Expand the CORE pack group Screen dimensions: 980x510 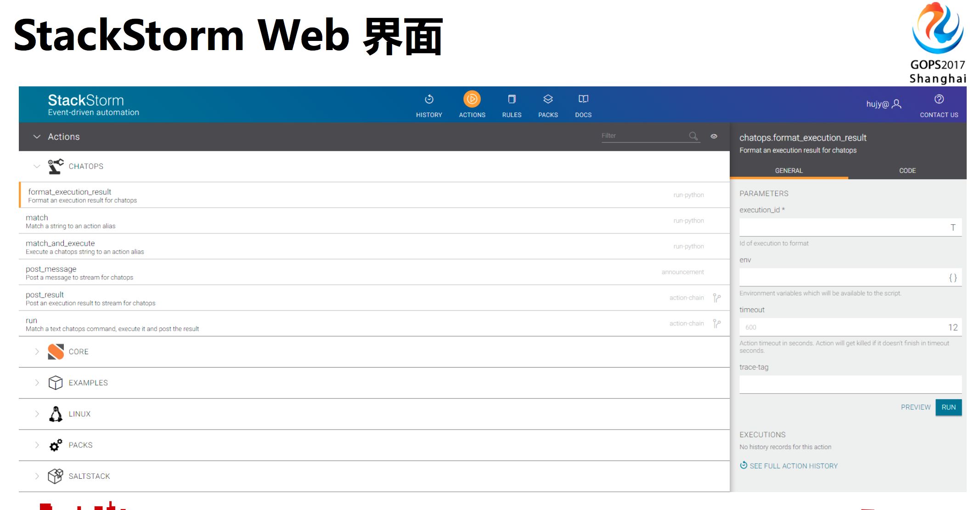pos(37,351)
